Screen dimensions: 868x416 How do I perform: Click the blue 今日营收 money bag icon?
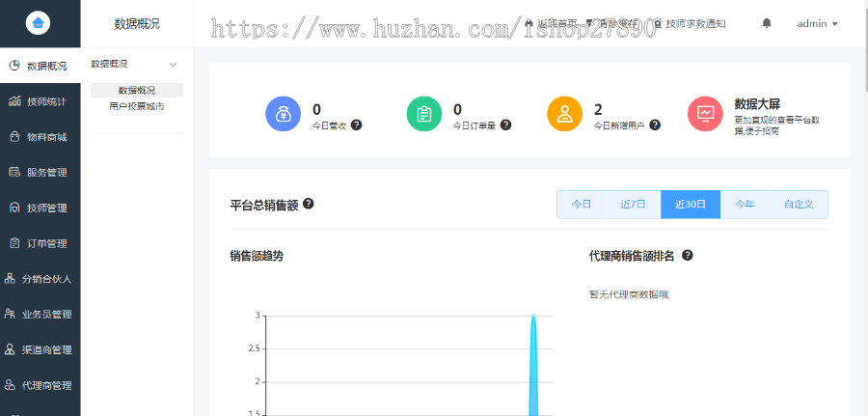point(283,114)
